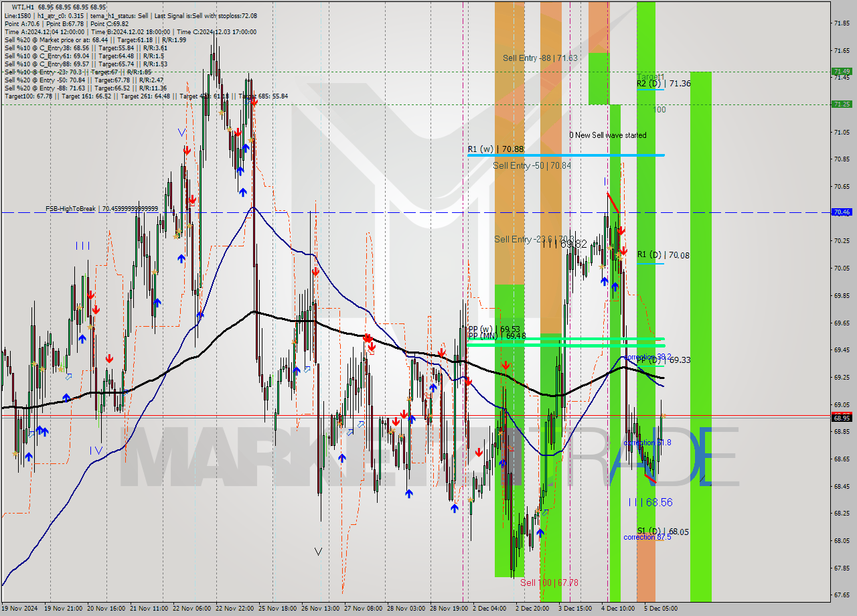Select the 'correction 38.2' annotation

pyautogui.click(x=647, y=357)
